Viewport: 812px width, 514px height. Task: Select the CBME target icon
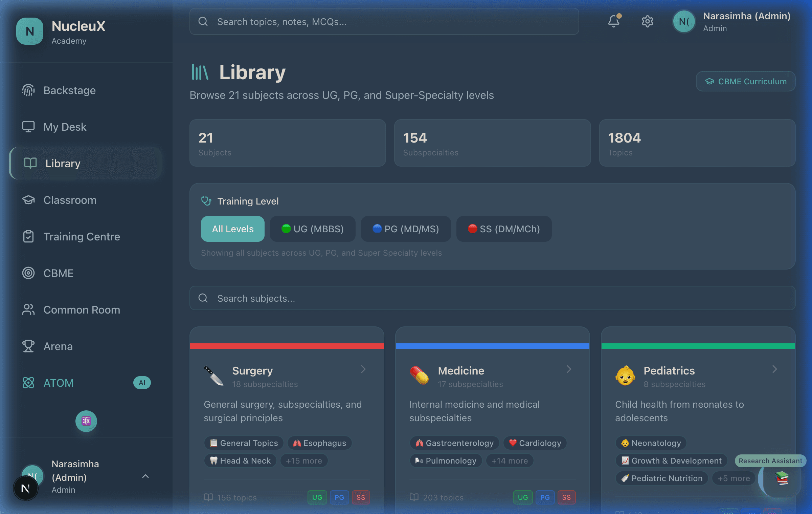(28, 273)
